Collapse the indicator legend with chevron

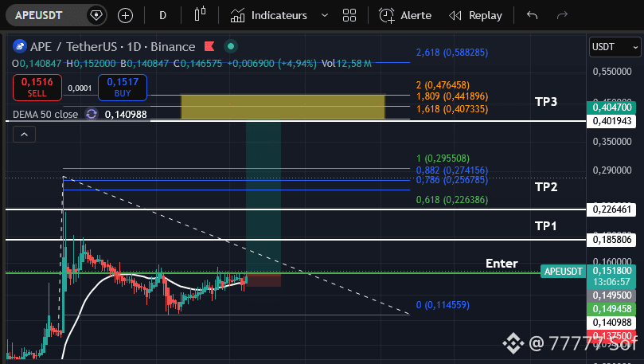pyautogui.click(x=24, y=135)
